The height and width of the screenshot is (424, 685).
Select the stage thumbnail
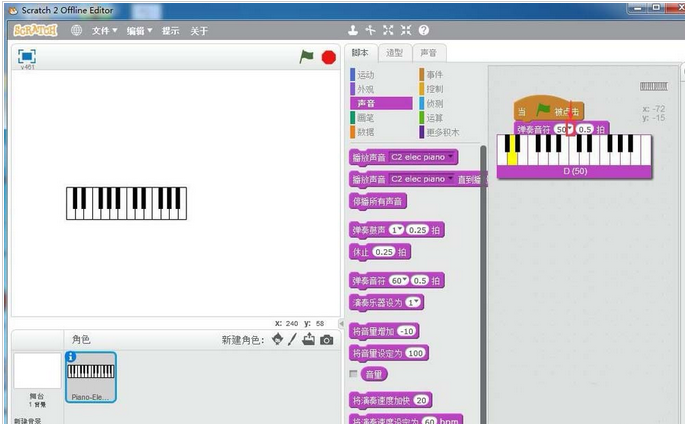pyautogui.click(x=37, y=371)
